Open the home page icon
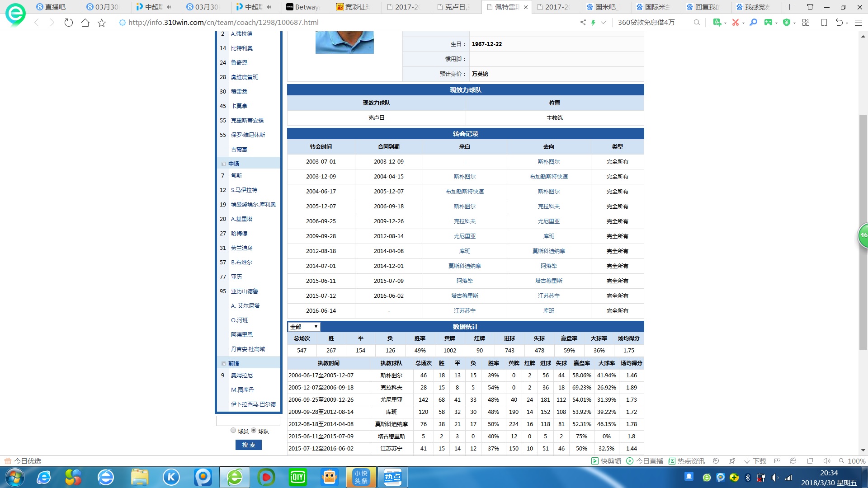Image resolution: width=868 pixels, height=488 pixels. (x=85, y=23)
